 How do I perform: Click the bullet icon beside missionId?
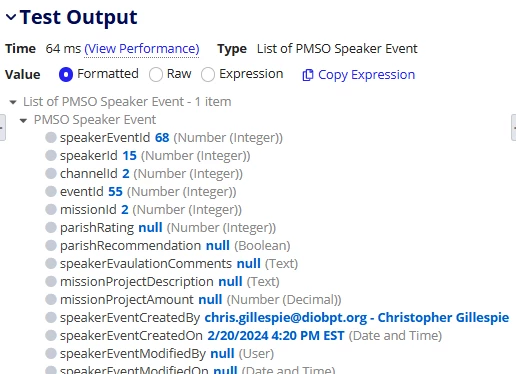pyautogui.click(x=51, y=209)
